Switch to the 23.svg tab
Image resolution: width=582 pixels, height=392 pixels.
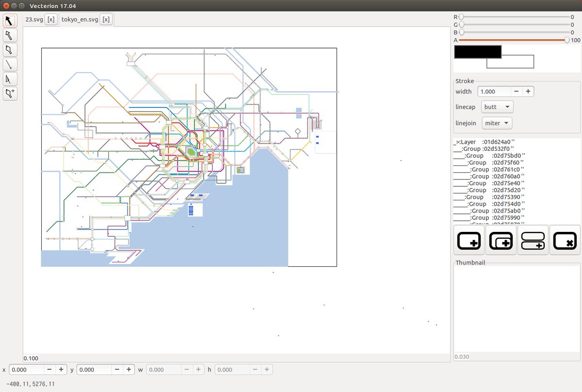click(33, 19)
